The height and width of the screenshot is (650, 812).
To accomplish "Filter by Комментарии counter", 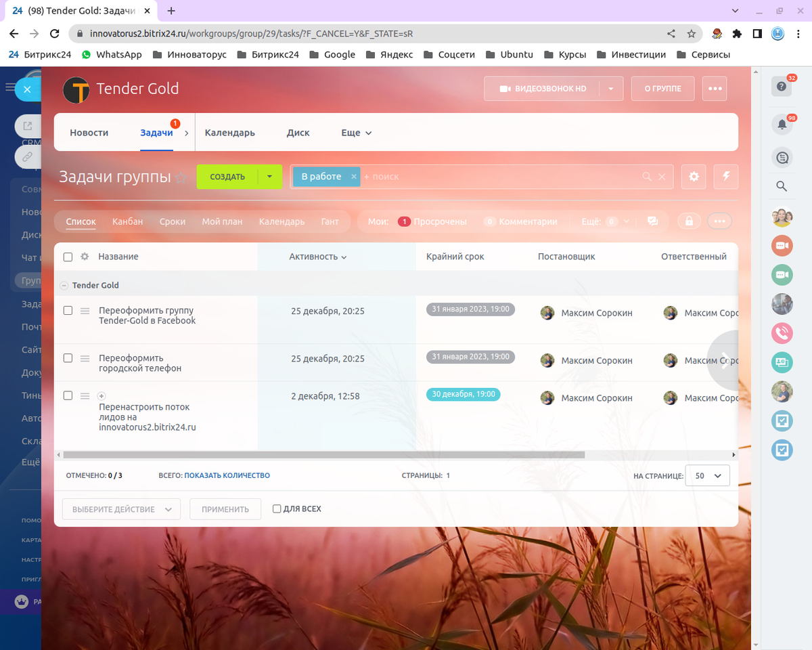I will [x=520, y=221].
